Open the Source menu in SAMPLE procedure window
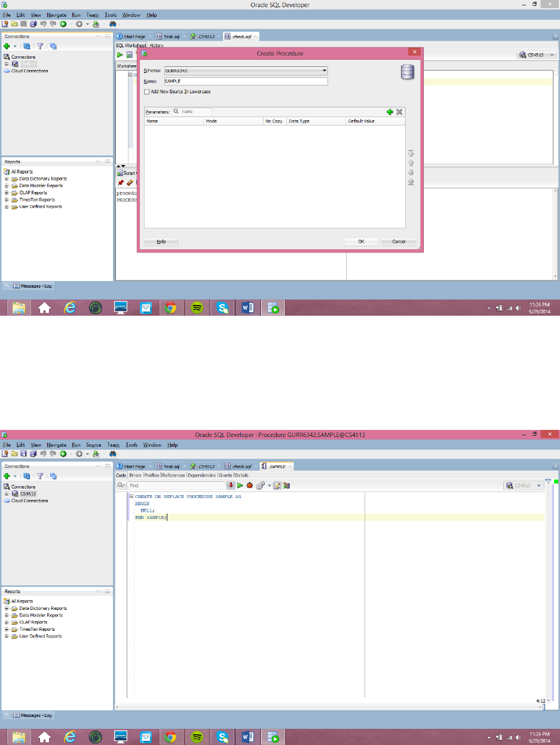The height and width of the screenshot is (745, 560). point(94,445)
